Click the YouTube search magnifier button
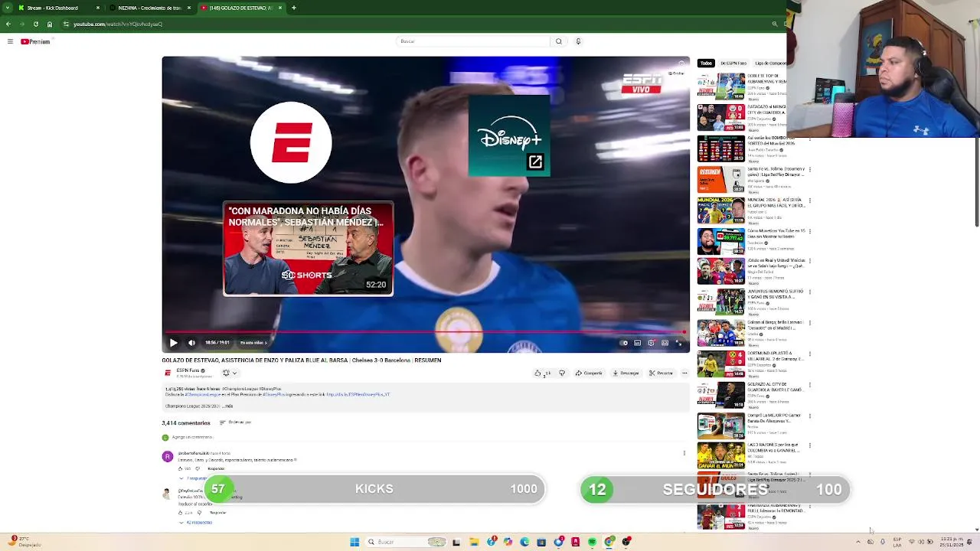 [559, 41]
